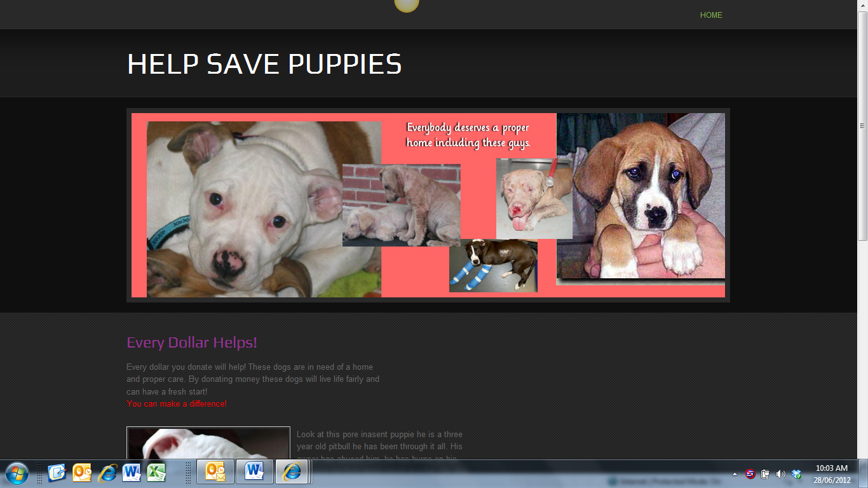This screenshot has height=488, width=868.
Task: Click the HOME navigation menu item
Action: point(710,15)
